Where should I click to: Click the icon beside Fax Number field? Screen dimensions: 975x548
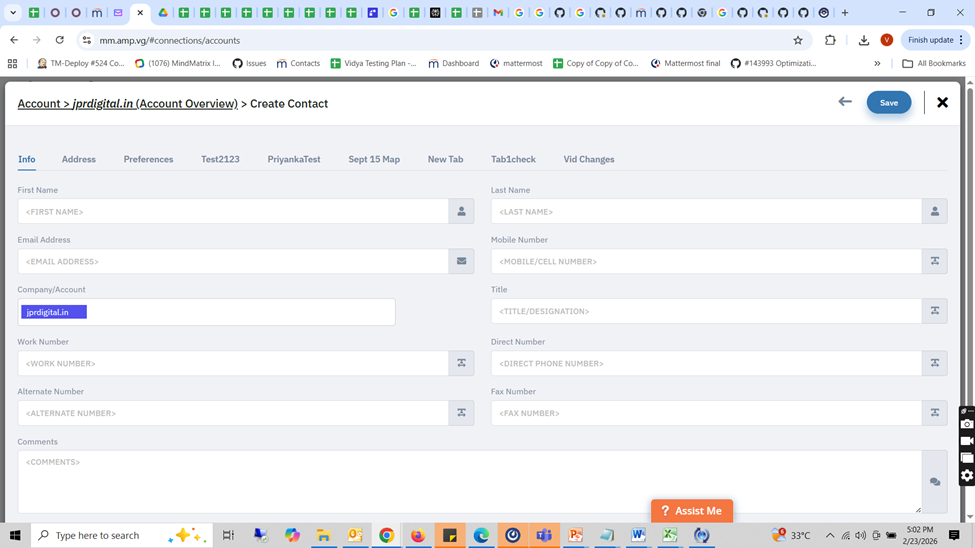(x=934, y=413)
